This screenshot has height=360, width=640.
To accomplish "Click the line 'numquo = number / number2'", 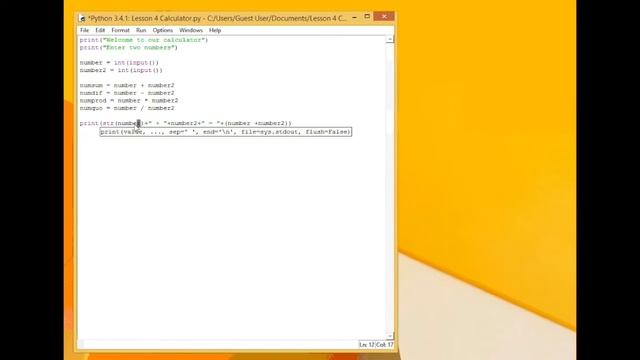I will point(127,108).
